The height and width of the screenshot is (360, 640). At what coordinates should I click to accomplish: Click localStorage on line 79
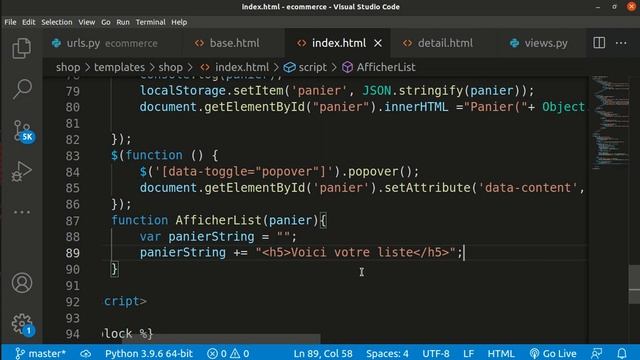click(x=182, y=90)
